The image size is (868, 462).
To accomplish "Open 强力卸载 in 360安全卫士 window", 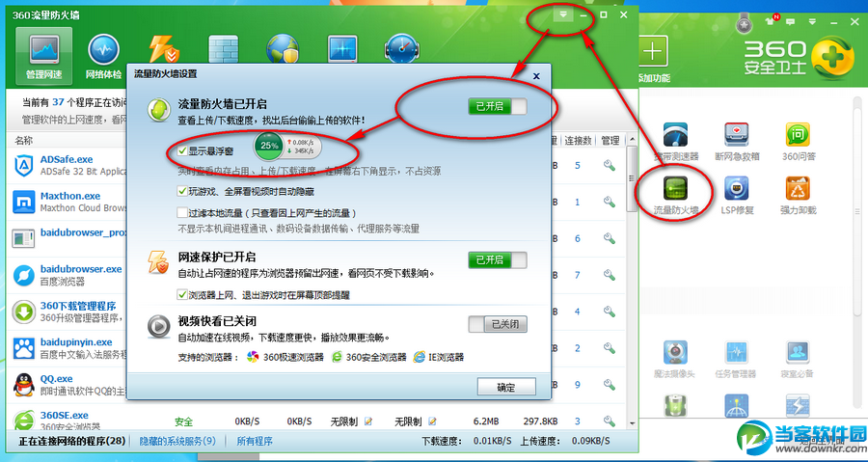I will point(799,195).
